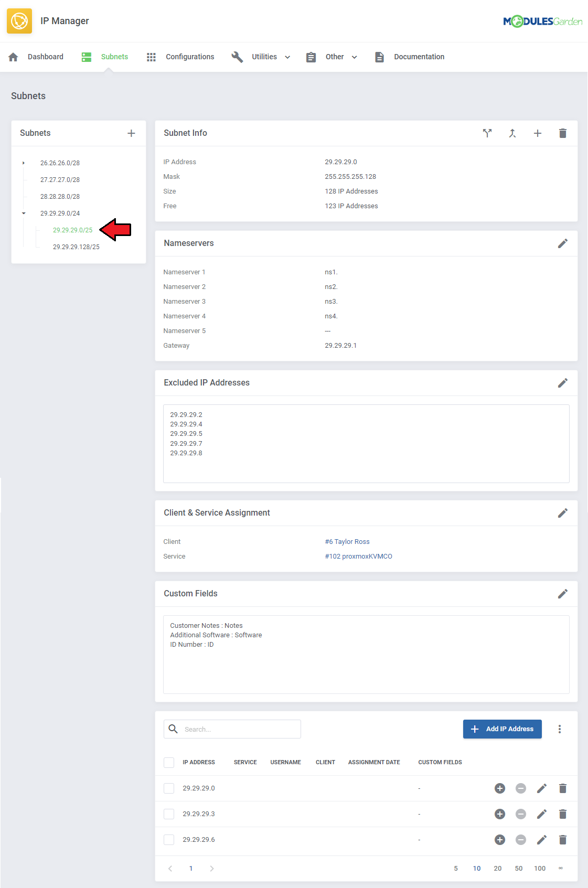Edit IP address 29.29.29.6 row

[542, 840]
